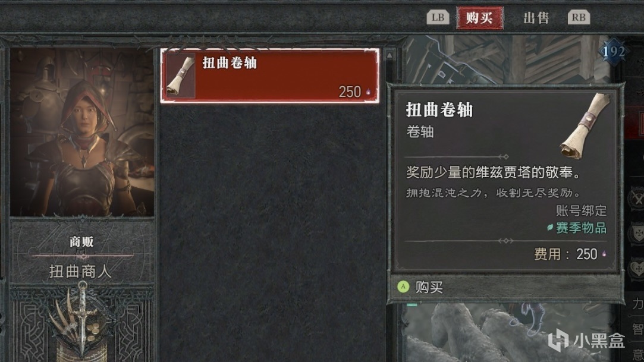Screen dimensions: 644x362
Task: Click the level 192 diamond badge
Action: coord(613,52)
